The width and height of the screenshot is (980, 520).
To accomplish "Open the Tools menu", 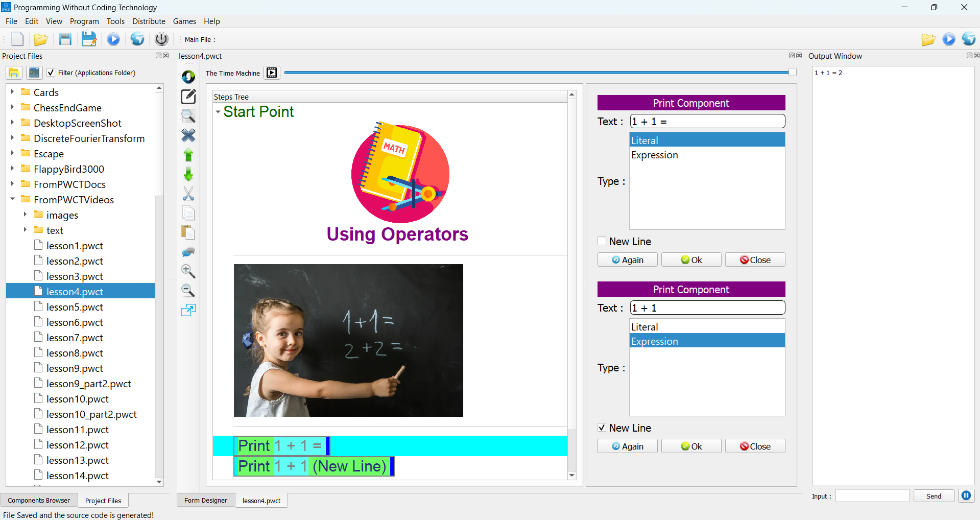I will [115, 21].
